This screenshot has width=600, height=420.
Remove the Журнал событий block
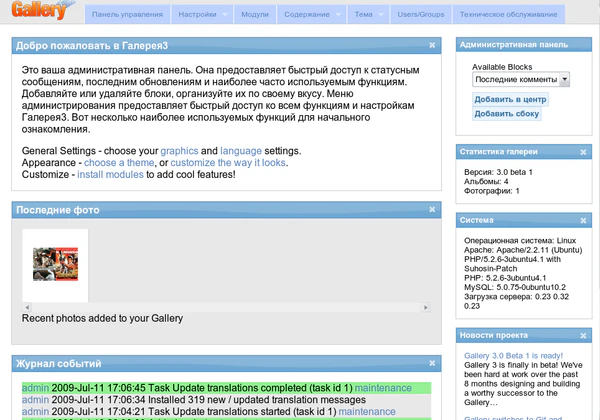coord(432,363)
